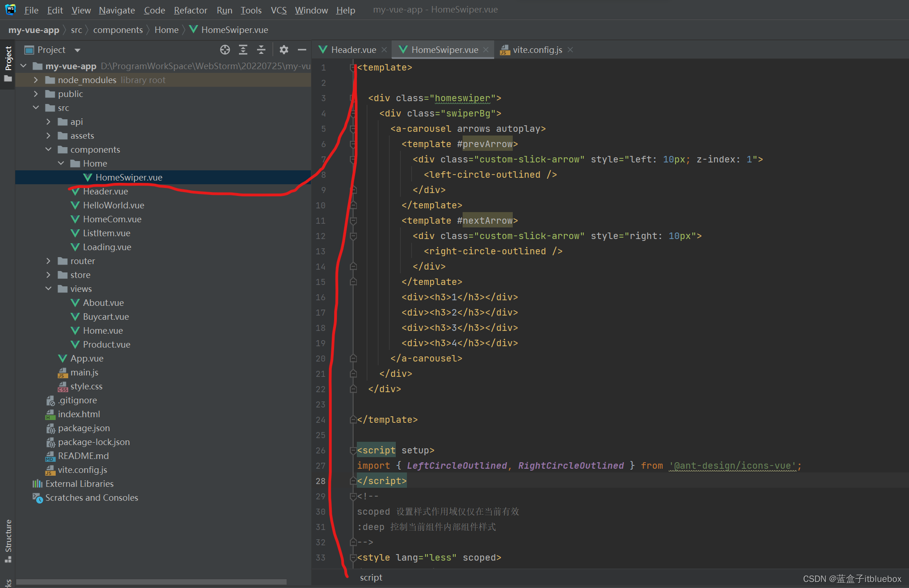Click the Refactor menu in menu bar

click(x=190, y=9)
